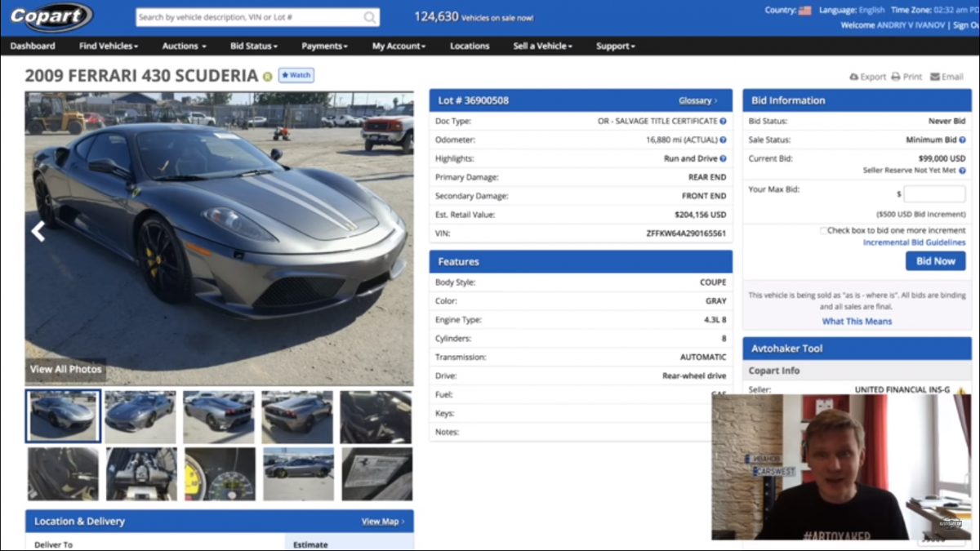Expand the Payments dropdown

tap(324, 47)
